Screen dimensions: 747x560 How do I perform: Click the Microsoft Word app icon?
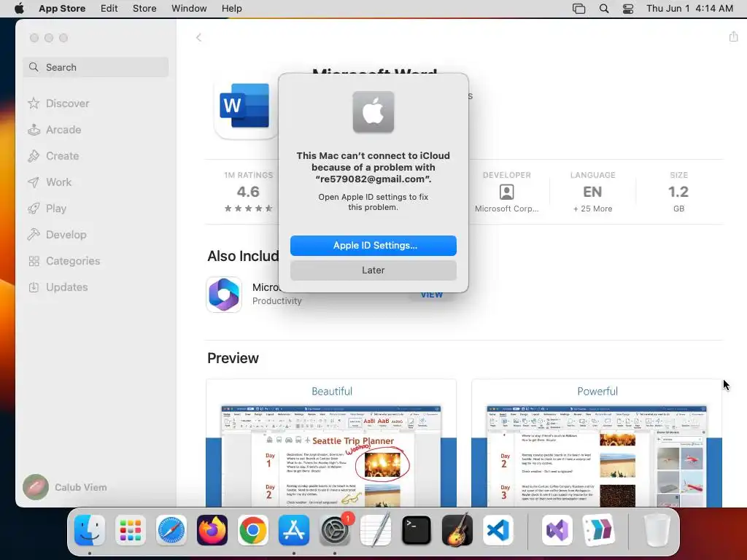245,106
